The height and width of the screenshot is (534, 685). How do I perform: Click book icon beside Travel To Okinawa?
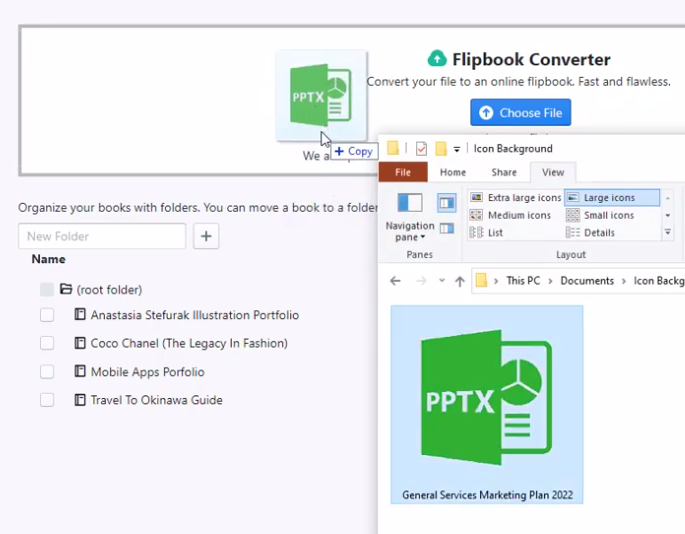[80, 399]
